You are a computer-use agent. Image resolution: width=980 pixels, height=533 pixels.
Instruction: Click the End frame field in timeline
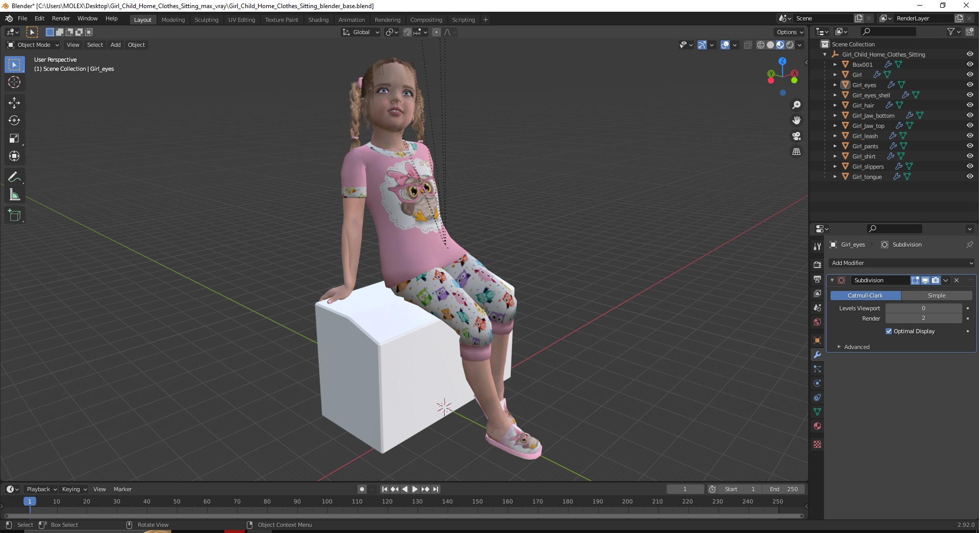(784, 489)
